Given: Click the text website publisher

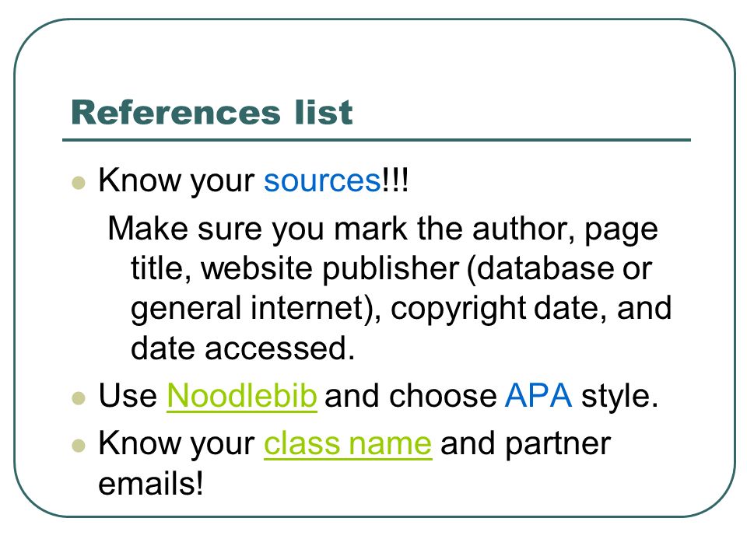Looking at the screenshot, I should pyautogui.click(x=330, y=269).
